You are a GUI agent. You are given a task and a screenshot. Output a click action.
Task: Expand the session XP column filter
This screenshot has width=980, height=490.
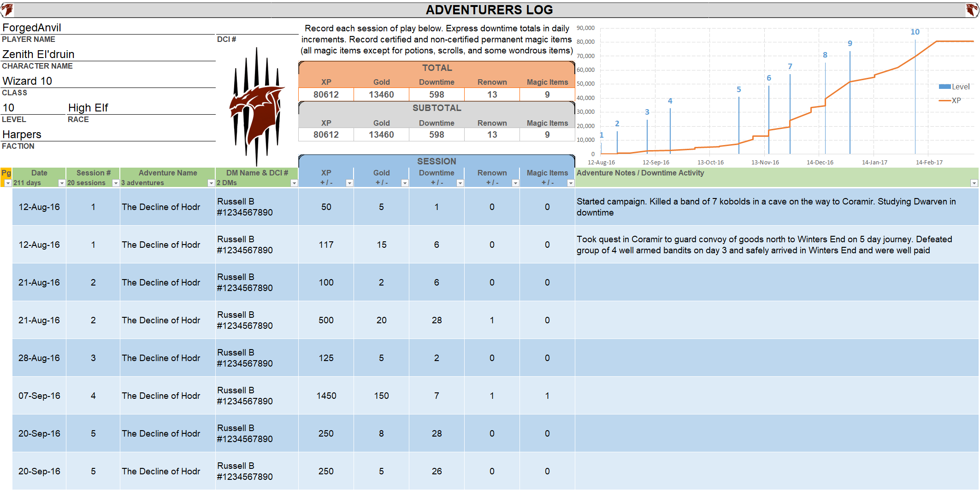[349, 183]
